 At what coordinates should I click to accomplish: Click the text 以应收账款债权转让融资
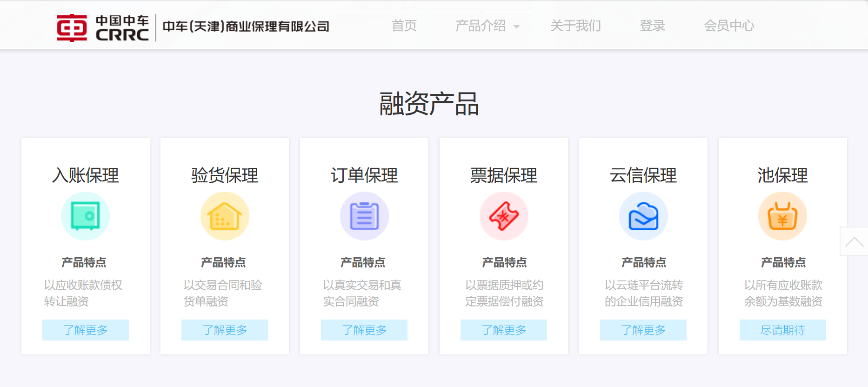pyautogui.click(x=83, y=293)
